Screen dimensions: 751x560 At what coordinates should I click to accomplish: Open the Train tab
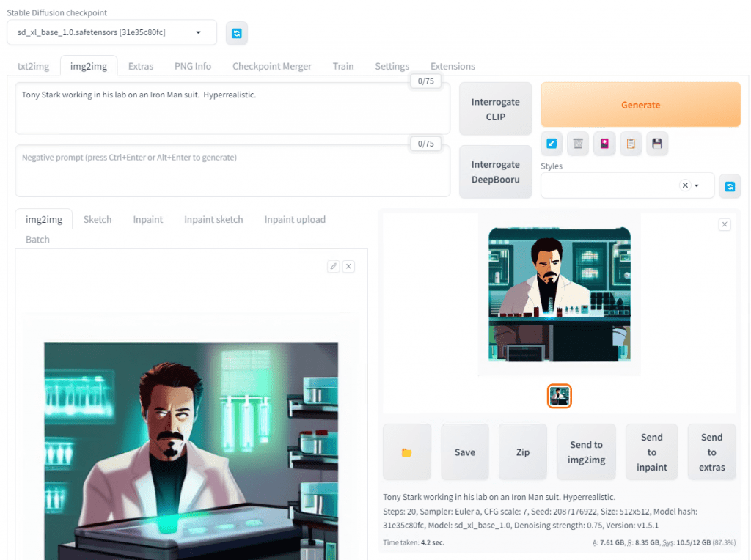pyautogui.click(x=343, y=66)
